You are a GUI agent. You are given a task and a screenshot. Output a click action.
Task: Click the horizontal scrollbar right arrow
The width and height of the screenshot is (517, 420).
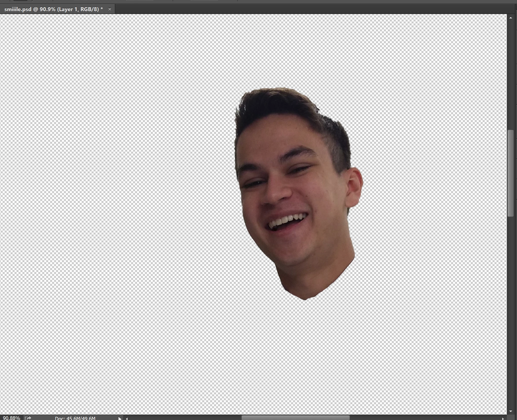(x=503, y=418)
